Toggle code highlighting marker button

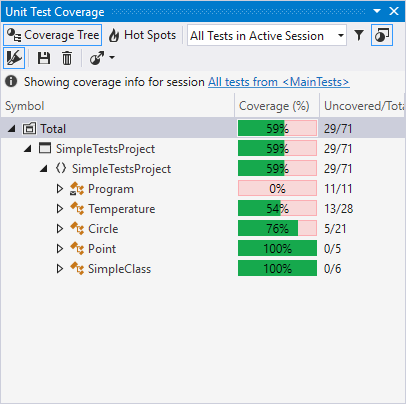(14, 58)
